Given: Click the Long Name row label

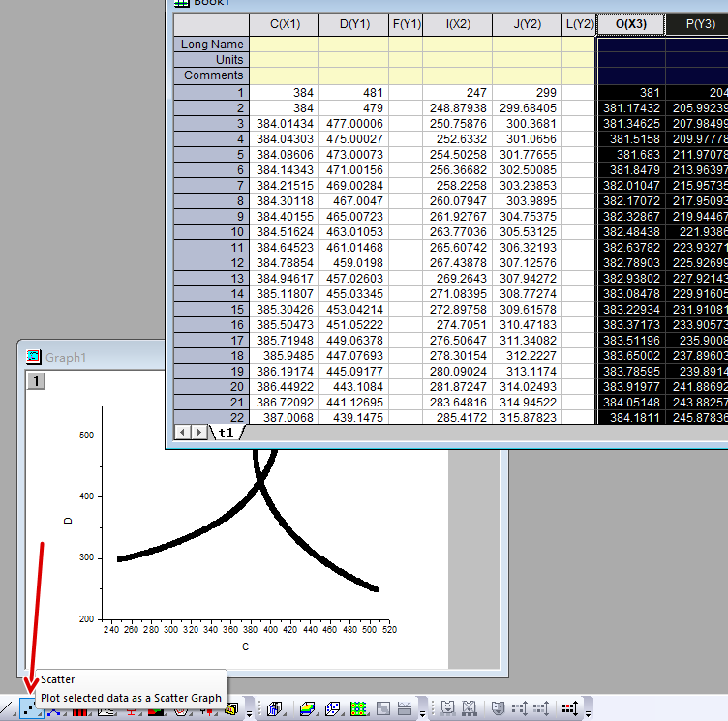Looking at the screenshot, I should point(212,45).
